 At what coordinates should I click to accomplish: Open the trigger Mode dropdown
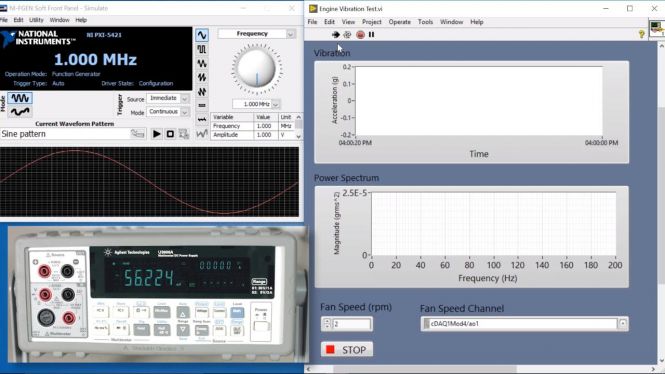tap(185, 112)
